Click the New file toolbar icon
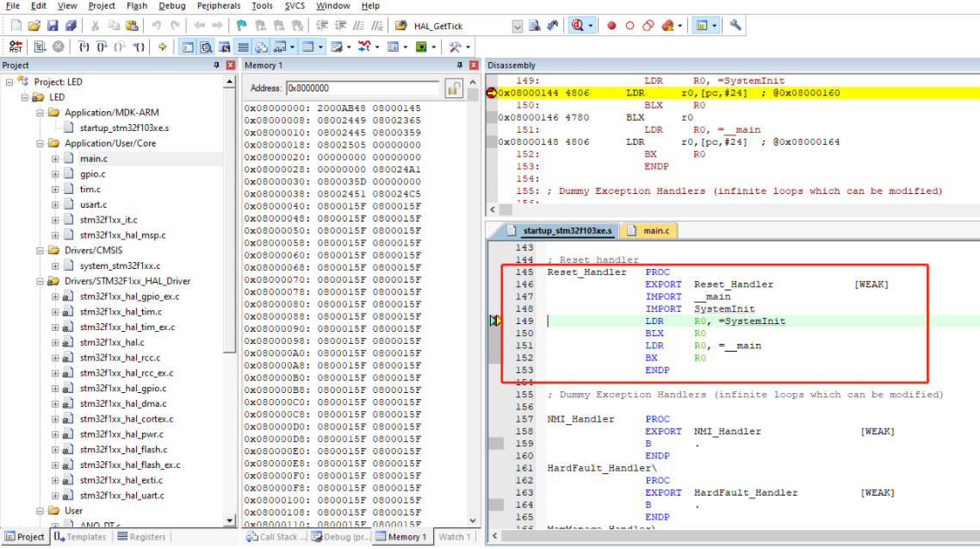Viewport: 980px width, 549px height. click(x=16, y=26)
